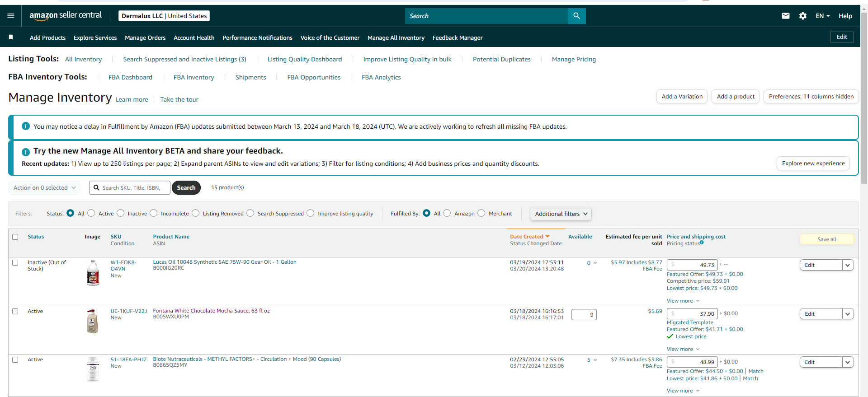
Task: Click the Search SKU, Title, ISBN field
Action: [130, 187]
